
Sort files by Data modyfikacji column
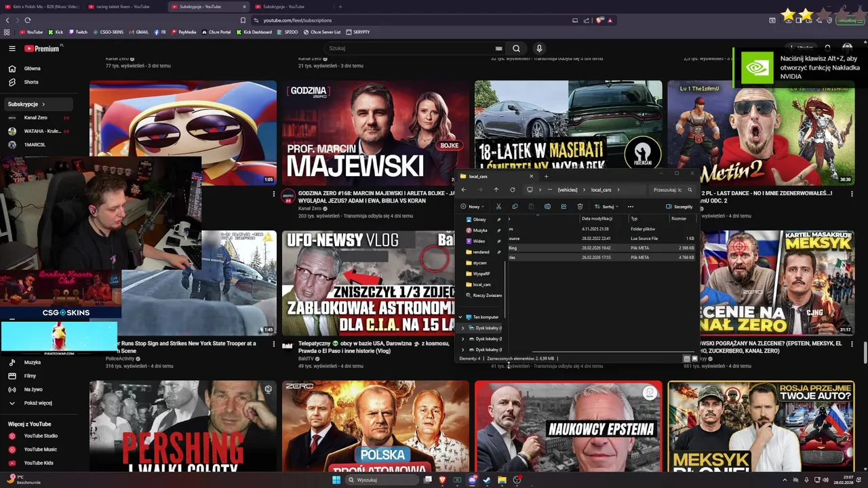tap(597, 218)
